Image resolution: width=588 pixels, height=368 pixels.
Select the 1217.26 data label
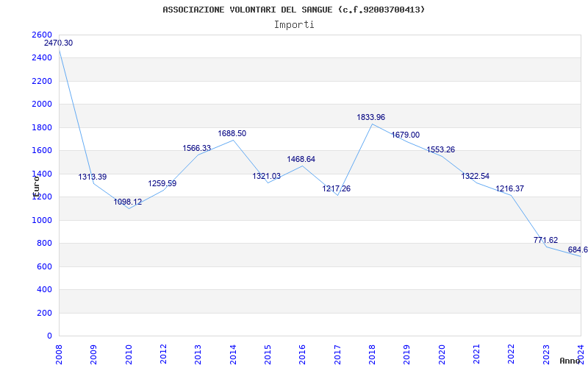click(x=337, y=189)
